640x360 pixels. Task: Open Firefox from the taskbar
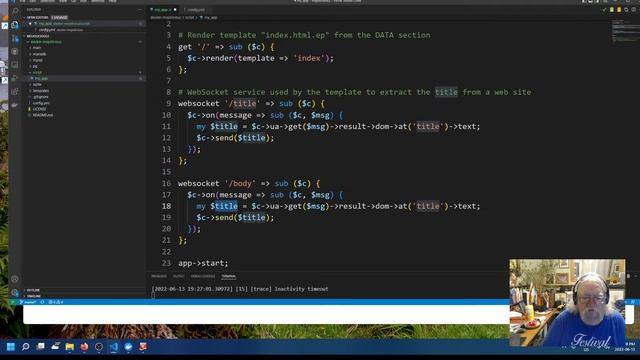click(x=84, y=347)
